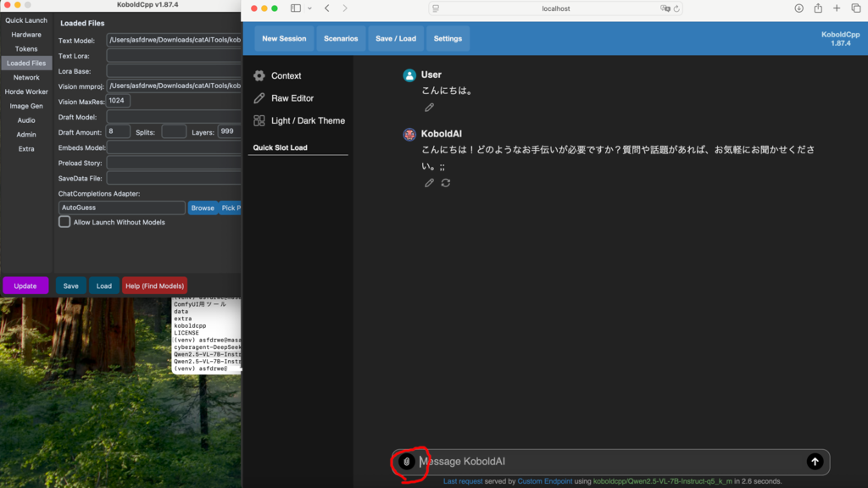Click the purple Update button
This screenshot has width=868, height=488.
click(25, 286)
